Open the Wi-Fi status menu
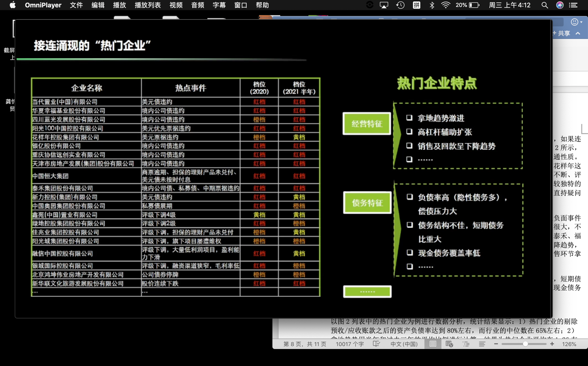This screenshot has height=366, width=588. [446, 5]
